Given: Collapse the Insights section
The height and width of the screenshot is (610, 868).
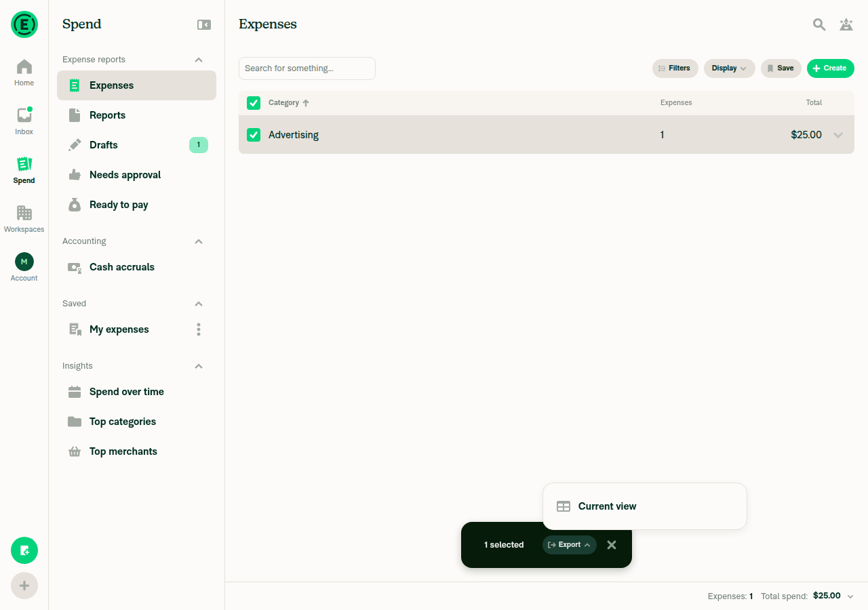Looking at the screenshot, I should click(199, 366).
